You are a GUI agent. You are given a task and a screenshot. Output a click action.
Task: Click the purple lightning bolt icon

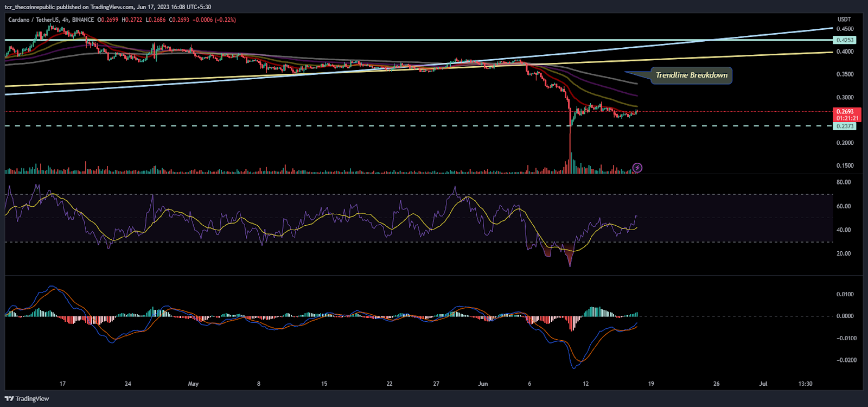(x=637, y=168)
